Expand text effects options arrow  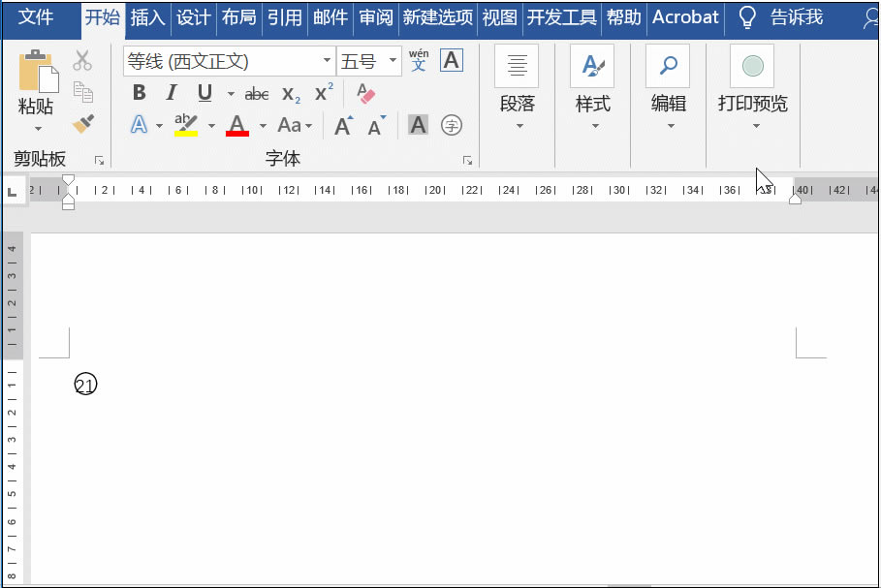pos(160,126)
